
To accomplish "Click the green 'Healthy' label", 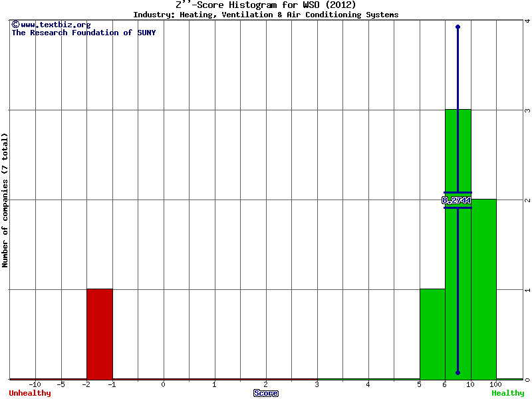I will [508, 393].
